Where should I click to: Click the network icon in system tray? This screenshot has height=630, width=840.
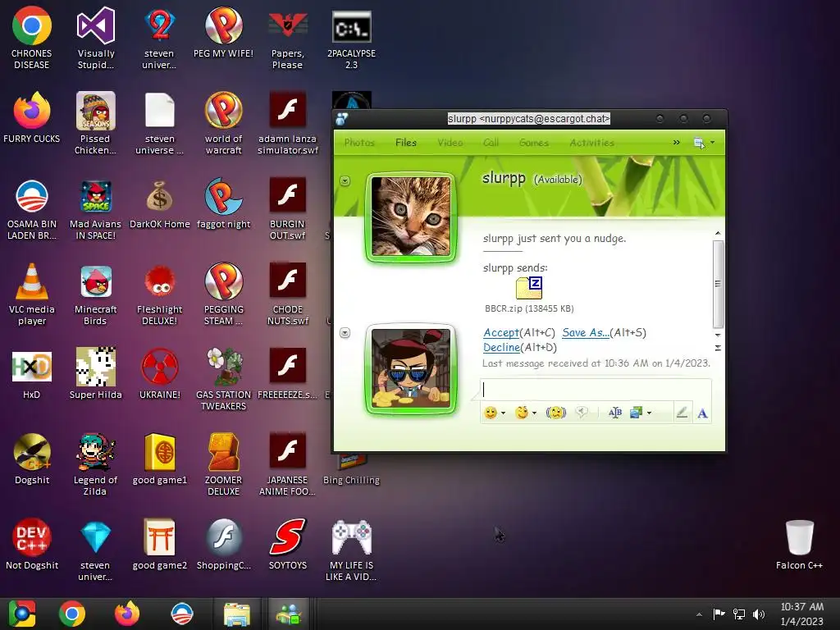point(739,614)
